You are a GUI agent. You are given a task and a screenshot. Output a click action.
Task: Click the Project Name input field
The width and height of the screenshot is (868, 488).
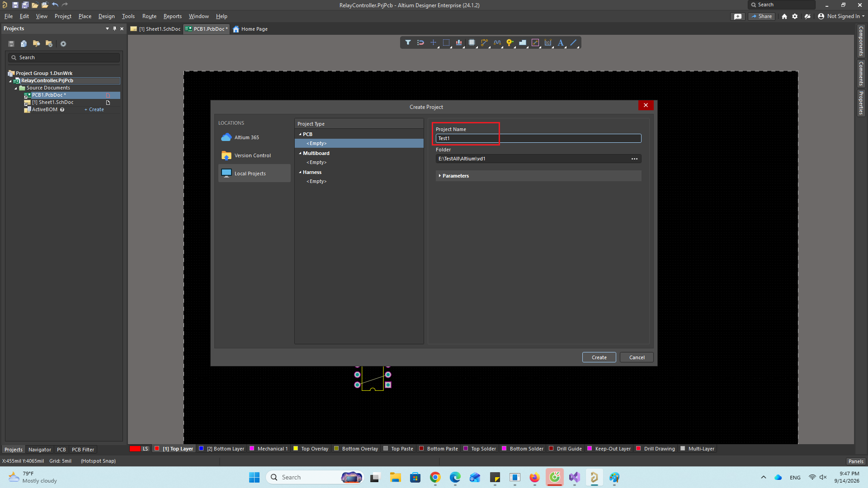pyautogui.click(x=538, y=138)
